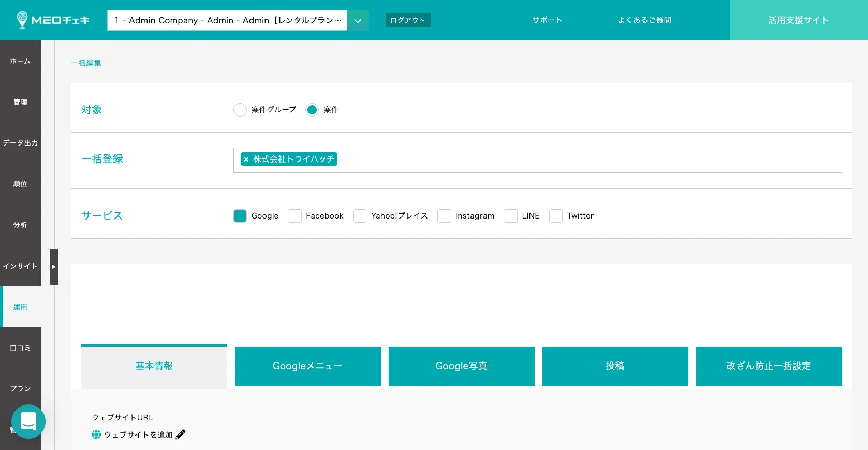Select the 案件グループ radio button
Viewport: 868px width, 450px height.
tap(240, 110)
